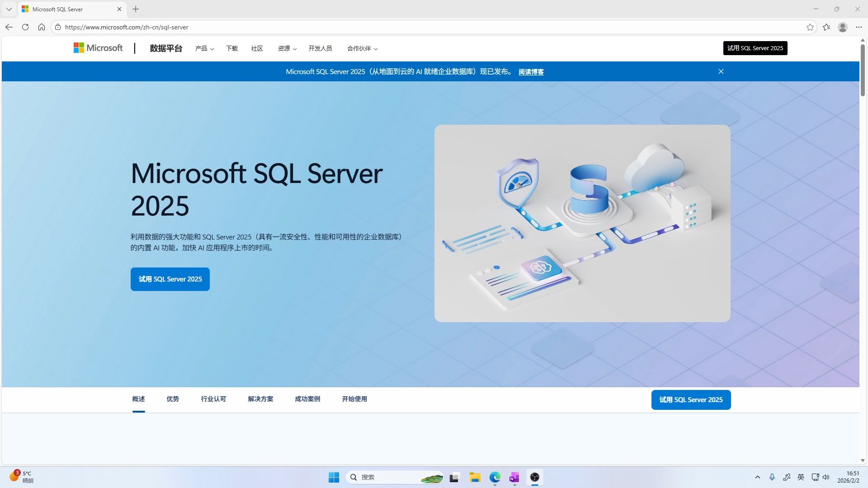868x488 pixels.
Task: Select the 解决方案 tab
Action: click(260, 399)
